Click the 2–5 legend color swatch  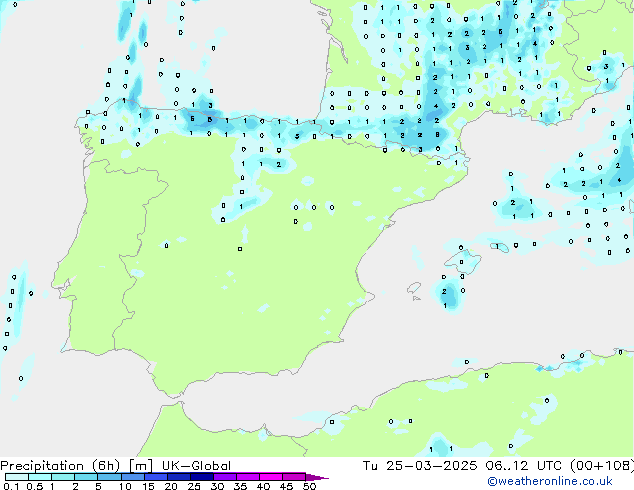pyautogui.click(x=86, y=477)
